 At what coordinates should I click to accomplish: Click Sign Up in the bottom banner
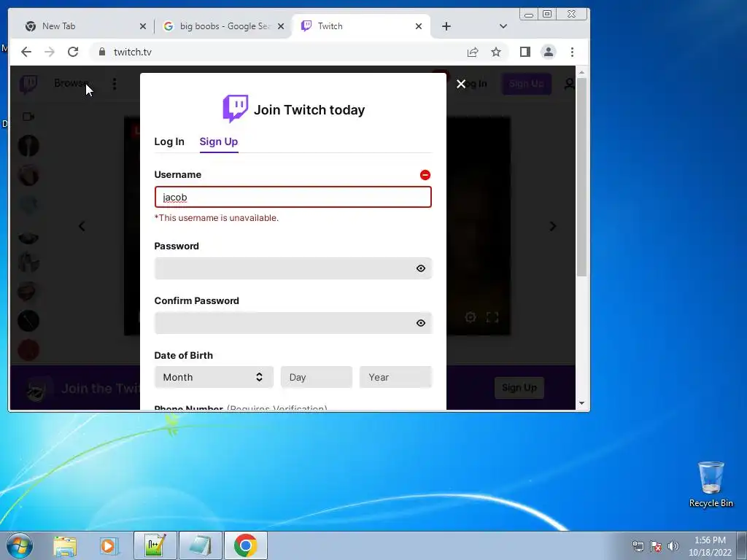(519, 388)
